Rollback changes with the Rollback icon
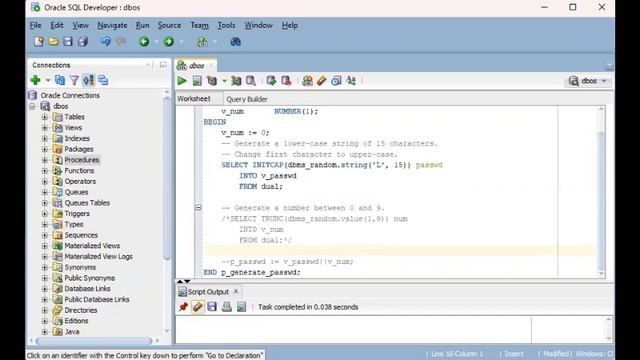Viewport: 640px width, 360px height. point(286,81)
